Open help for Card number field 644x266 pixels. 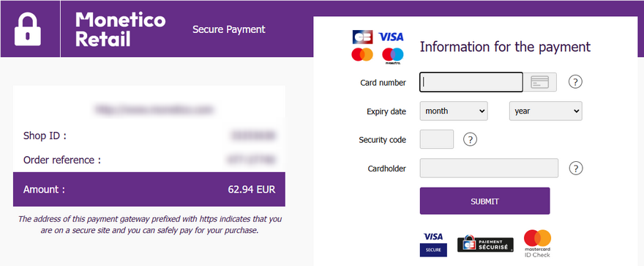pos(575,82)
